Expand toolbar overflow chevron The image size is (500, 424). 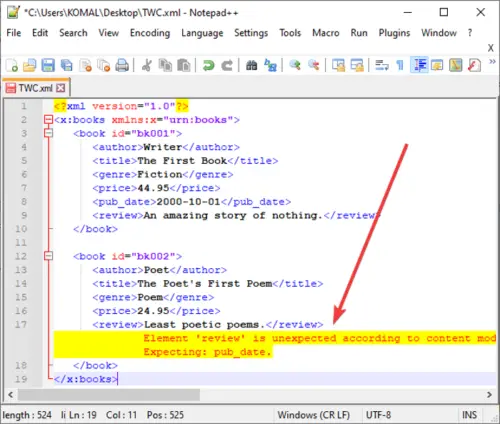(492, 62)
